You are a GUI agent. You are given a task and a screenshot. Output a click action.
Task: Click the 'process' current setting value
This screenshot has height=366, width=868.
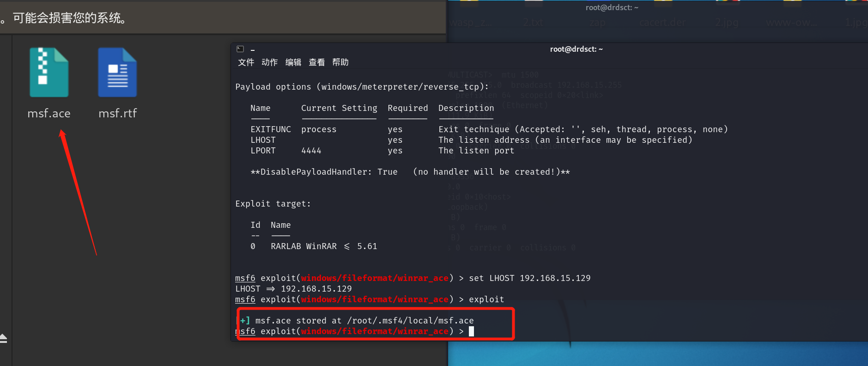319,129
